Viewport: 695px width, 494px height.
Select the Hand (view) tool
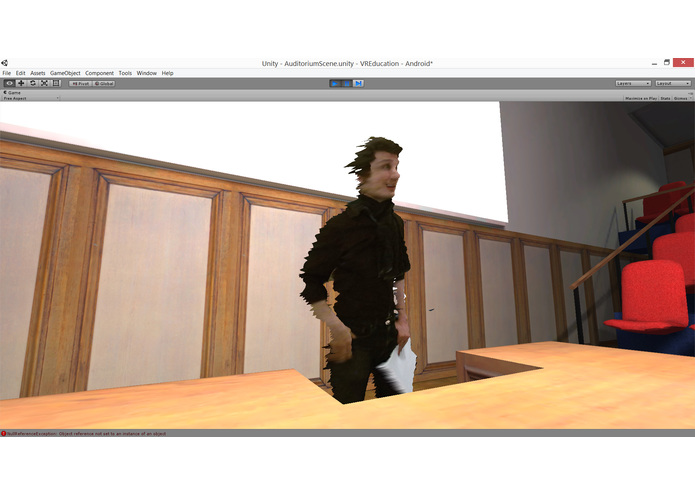coord(9,83)
